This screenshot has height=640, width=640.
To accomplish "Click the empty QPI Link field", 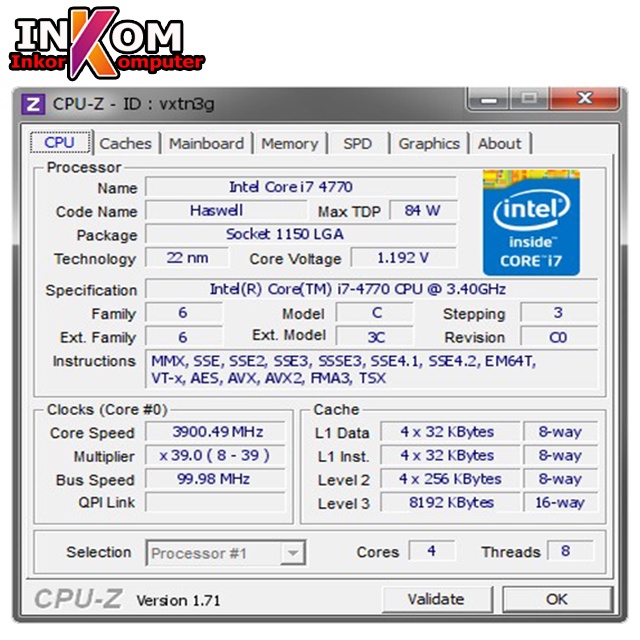I will (215, 502).
